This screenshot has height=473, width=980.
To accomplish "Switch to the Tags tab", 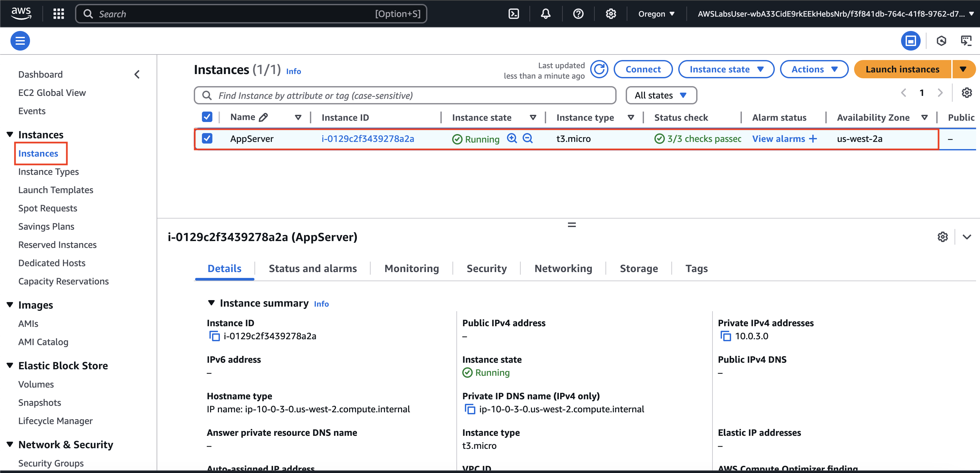I will (696, 269).
